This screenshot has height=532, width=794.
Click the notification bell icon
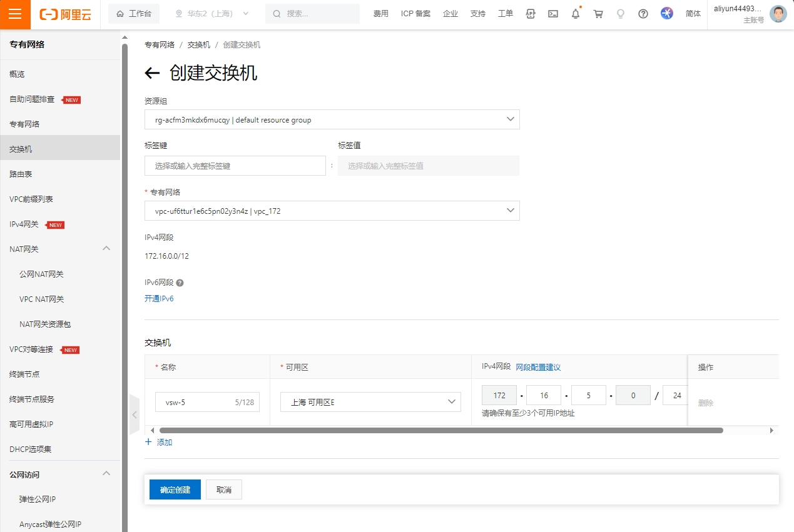click(576, 14)
